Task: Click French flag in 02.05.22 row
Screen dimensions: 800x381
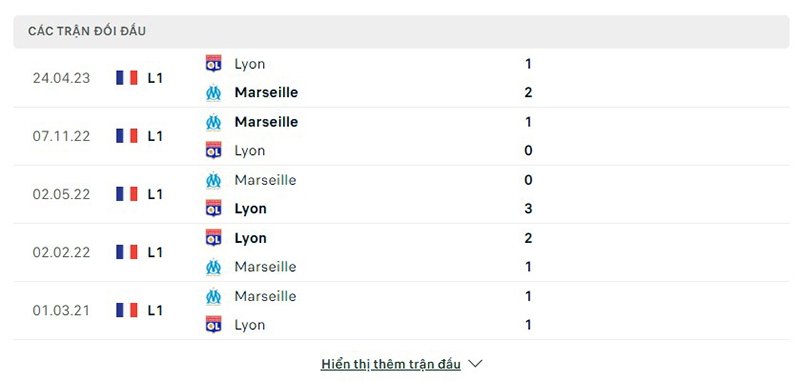Action: (x=127, y=194)
